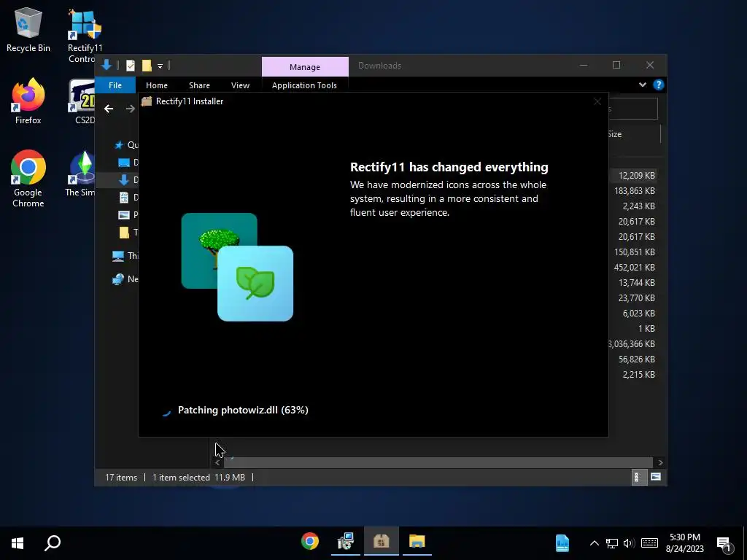This screenshot has width=747, height=560.
Task: Launch Google Chrome from the desktop
Action: pyautogui.click(x=28, y=179)
